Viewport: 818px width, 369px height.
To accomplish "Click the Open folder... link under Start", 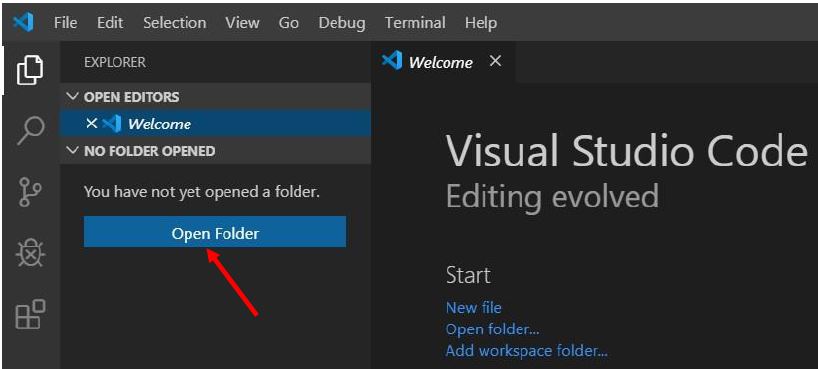I will [x=492, y=329].
